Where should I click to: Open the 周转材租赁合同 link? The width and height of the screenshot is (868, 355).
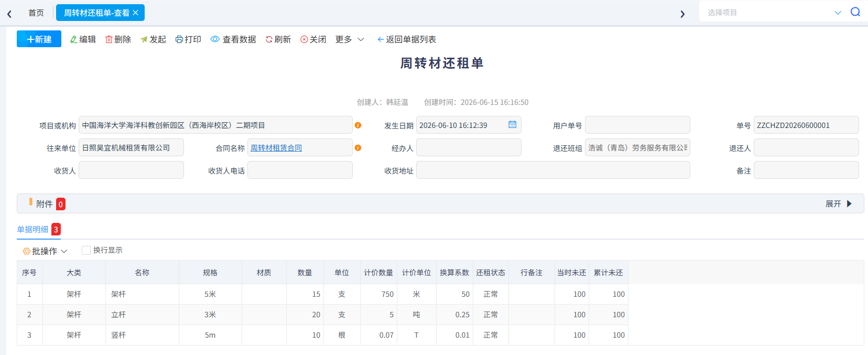click(x=276, y=148)
